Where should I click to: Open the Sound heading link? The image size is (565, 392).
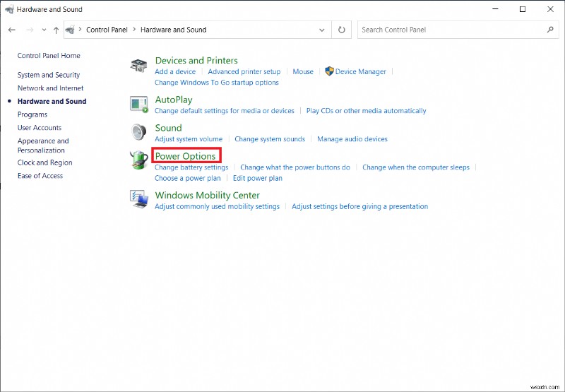pos(168,128)
